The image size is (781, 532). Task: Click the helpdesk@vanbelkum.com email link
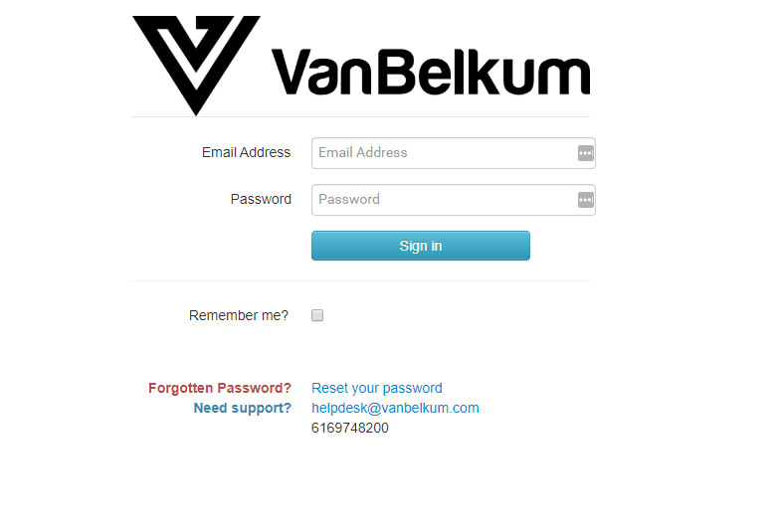395,408
